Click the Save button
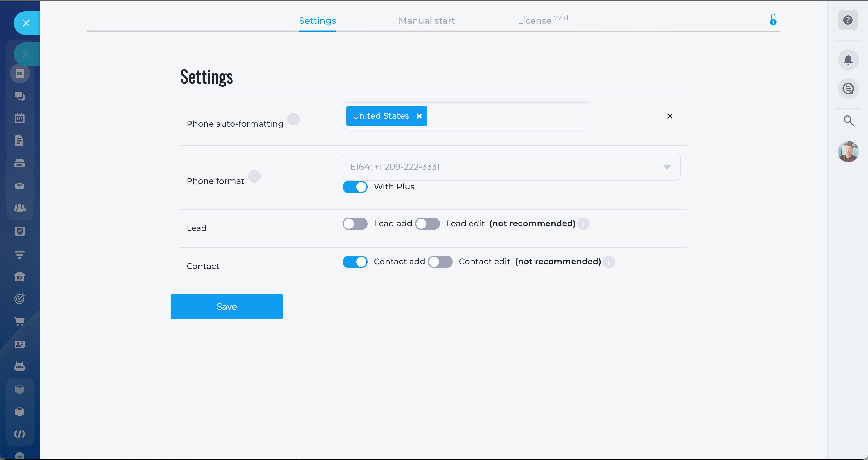This screenshot has width=868, height=460. point(227,306)
